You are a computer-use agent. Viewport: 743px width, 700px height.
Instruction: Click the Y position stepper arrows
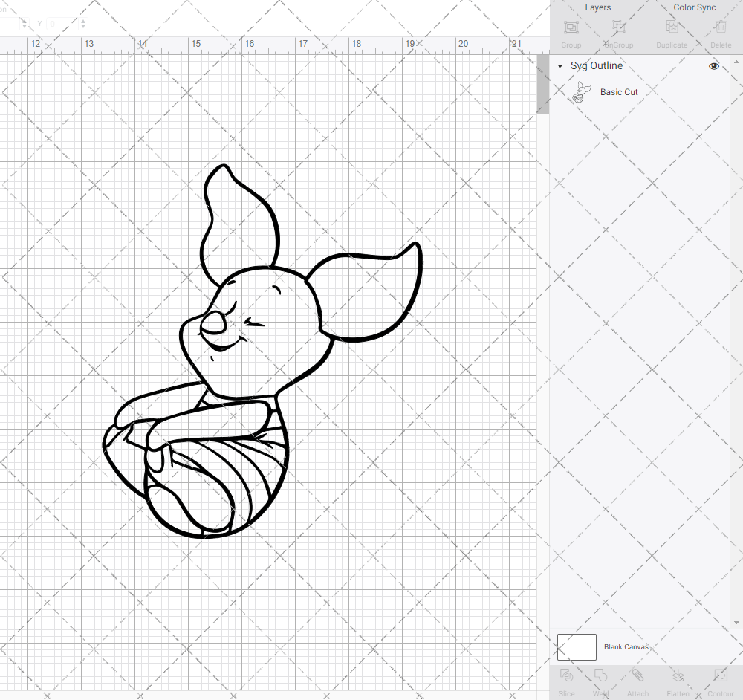pyautogui.click(x=83, y=24)
